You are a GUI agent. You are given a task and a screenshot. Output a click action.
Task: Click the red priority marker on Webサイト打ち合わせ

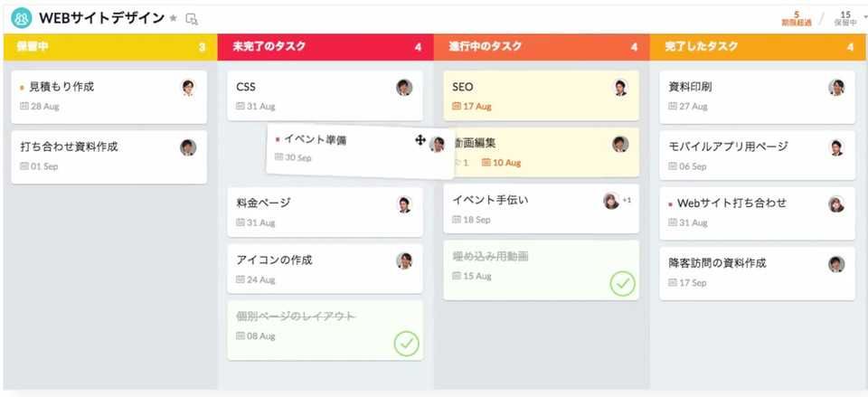(x=670, y=203)
